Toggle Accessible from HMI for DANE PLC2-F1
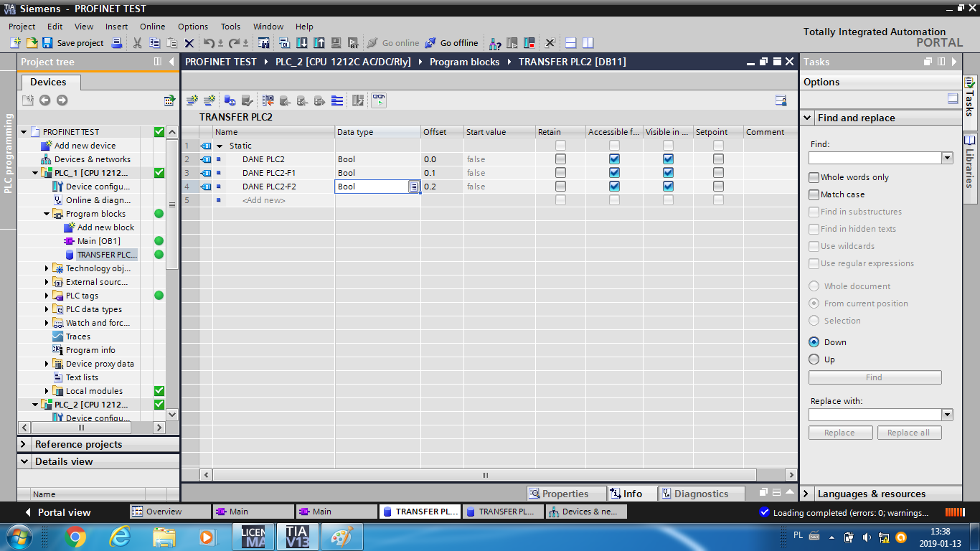 click(x=614, y=173)
